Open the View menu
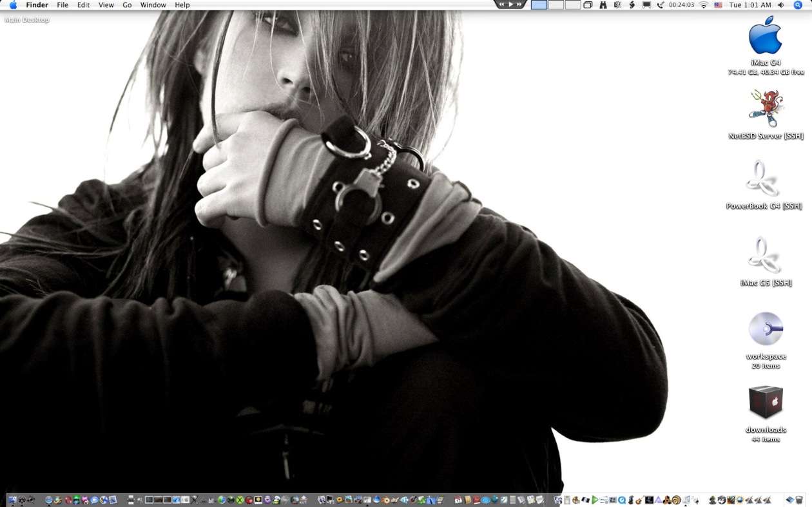 (x=106, y=5)
